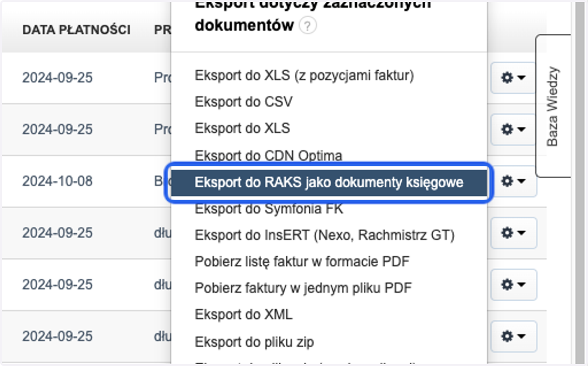Choose Pobierz faktury w jednym pliku PDF
This screenshot has width=588, height=366.
click(x=303, y=288)
